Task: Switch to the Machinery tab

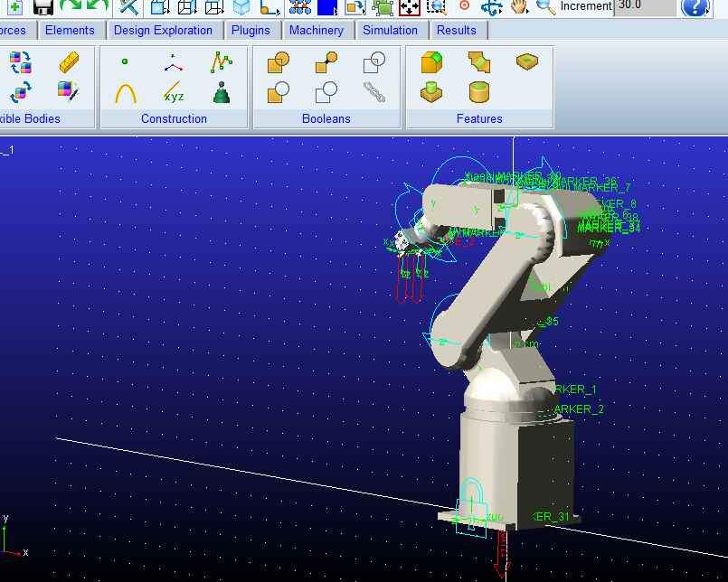Action: pos(317,30)
